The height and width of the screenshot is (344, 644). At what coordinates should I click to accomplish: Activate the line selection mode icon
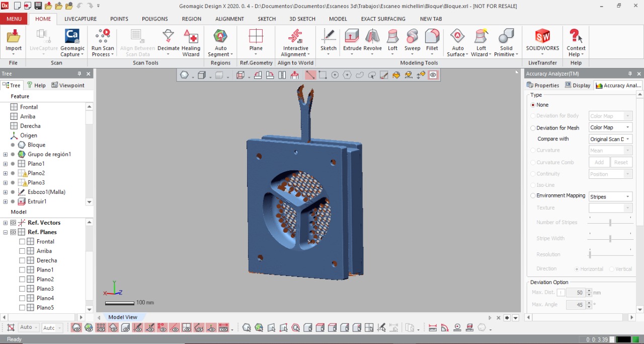click(x=310, y=75)
